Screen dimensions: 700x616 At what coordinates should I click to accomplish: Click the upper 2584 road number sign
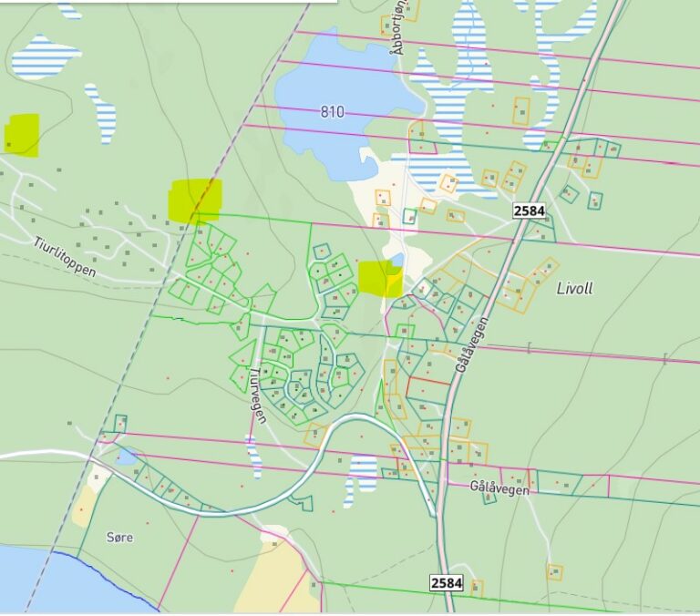point(529,210)
